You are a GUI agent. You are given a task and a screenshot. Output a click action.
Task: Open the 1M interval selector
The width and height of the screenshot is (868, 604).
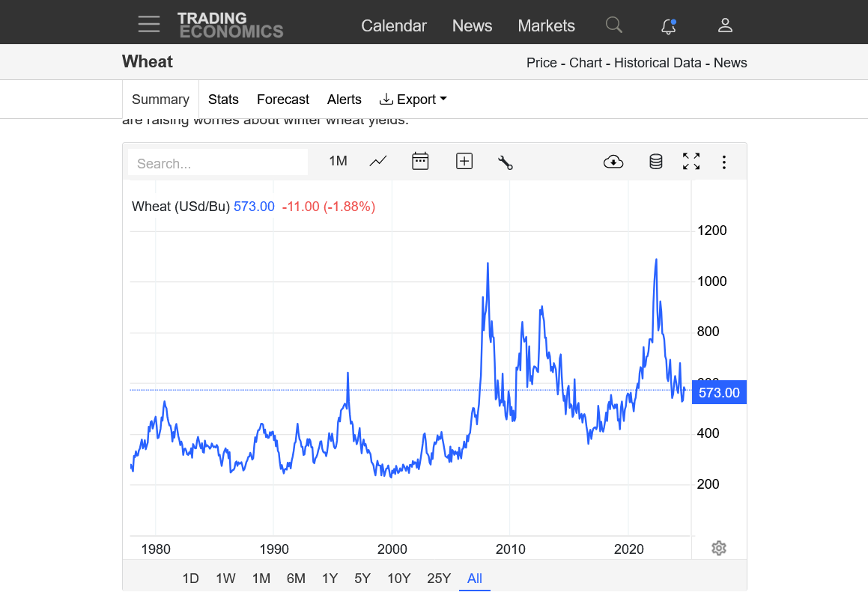click(x=338, y=161)
